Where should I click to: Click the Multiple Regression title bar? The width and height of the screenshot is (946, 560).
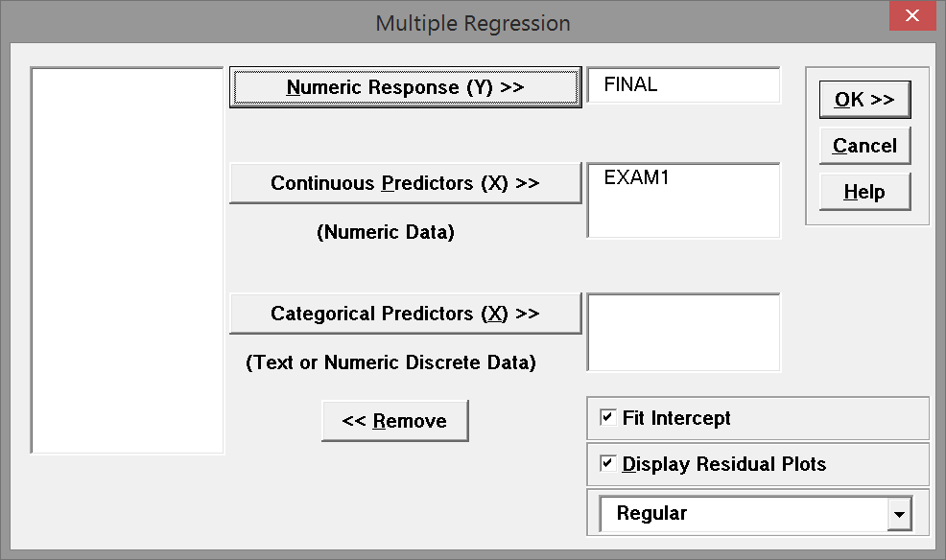pos(471,23)
